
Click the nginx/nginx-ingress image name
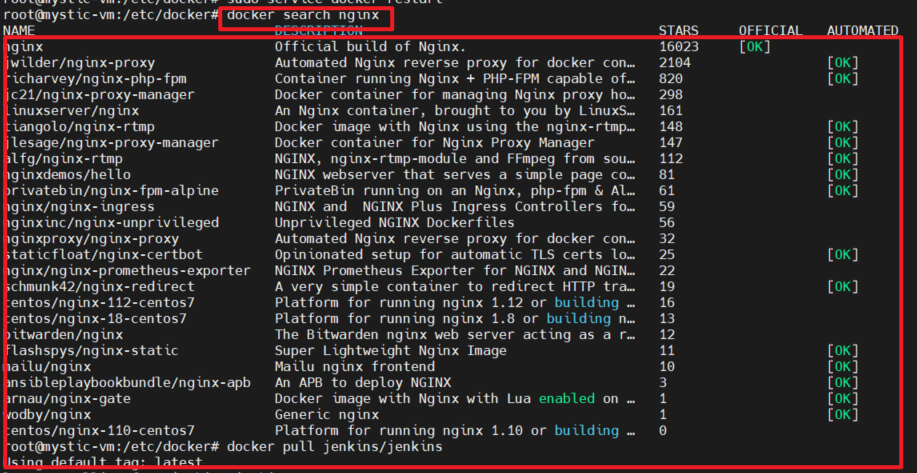coord(80,206)
